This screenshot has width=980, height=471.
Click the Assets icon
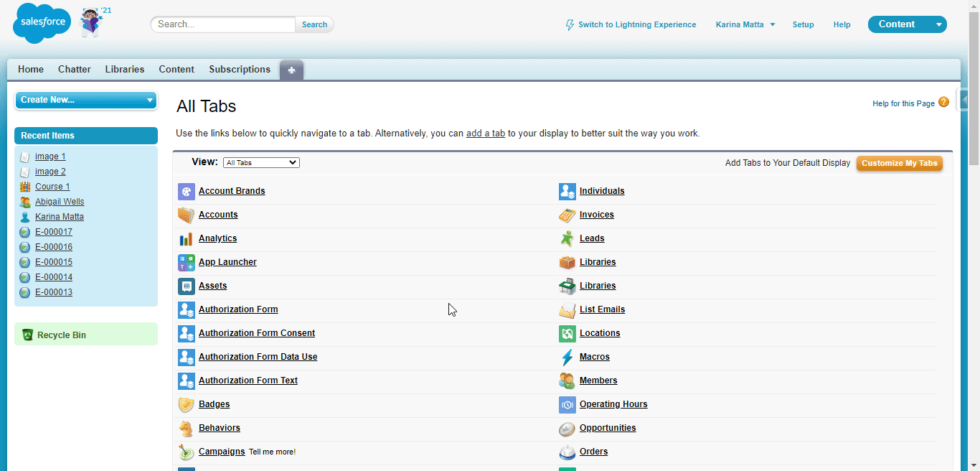pyautogui.click(x=186, y=286)
